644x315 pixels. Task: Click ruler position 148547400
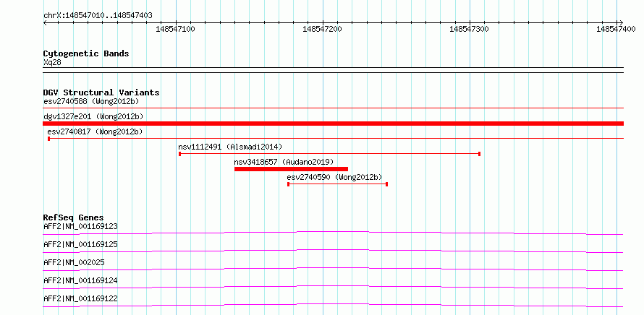tap(616, 29)
